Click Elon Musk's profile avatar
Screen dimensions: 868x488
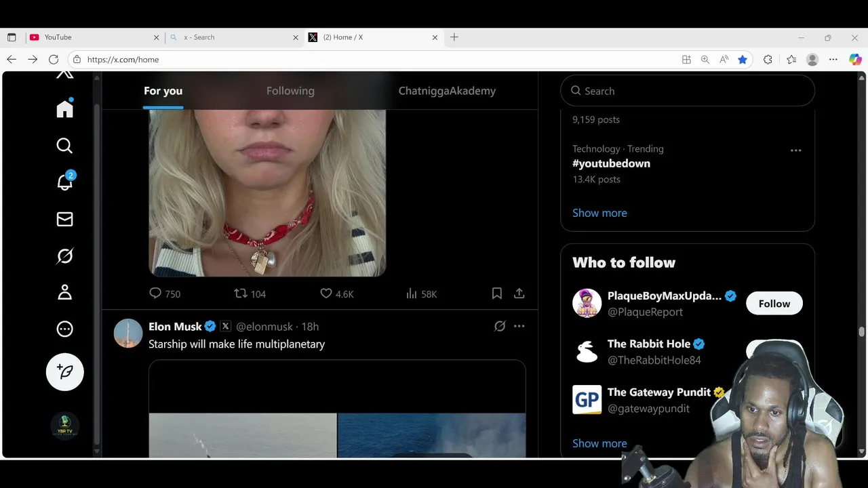tap(128, 333)
